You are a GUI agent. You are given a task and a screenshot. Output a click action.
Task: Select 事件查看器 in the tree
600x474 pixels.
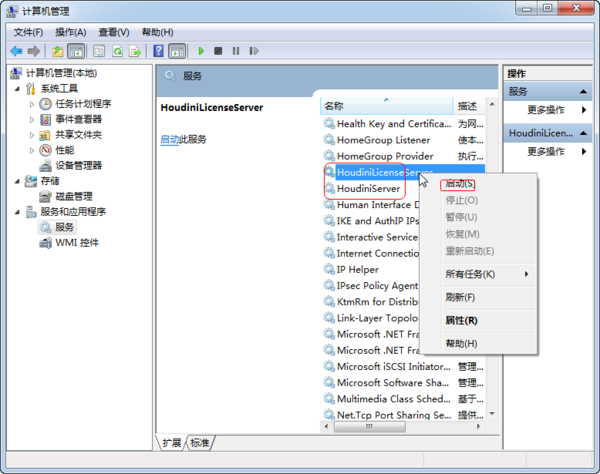(78, 119)
